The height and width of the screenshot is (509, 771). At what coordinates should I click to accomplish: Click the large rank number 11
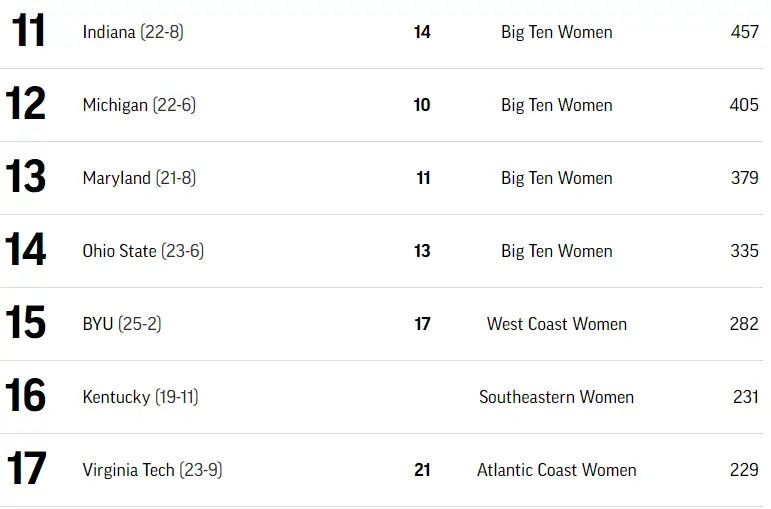coord(28,32)
